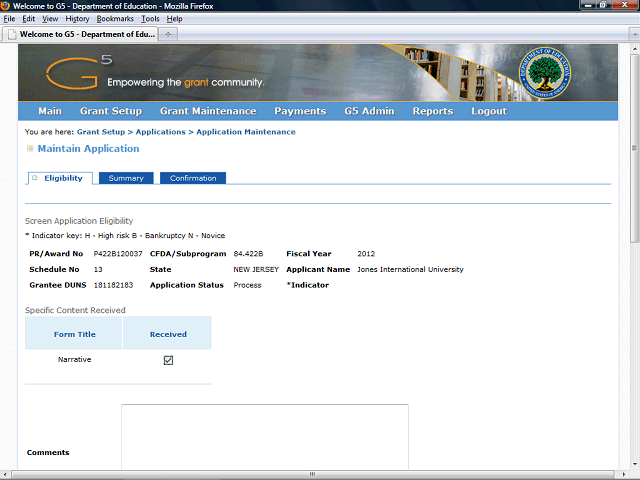The image size is (640, 480).
Task: Click the G5 logo in banner
Action: pyautogui.click(x=78, y=72)
